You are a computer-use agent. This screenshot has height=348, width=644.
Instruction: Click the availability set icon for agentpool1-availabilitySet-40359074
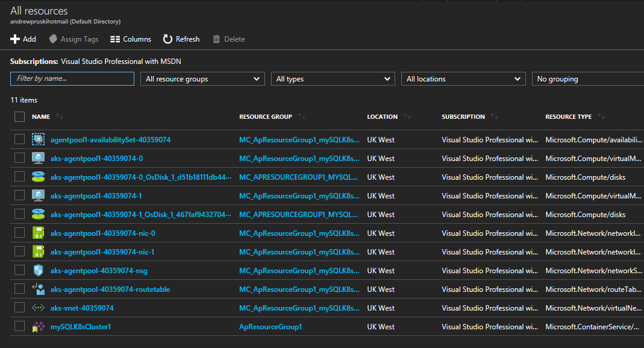pos(38,139)
